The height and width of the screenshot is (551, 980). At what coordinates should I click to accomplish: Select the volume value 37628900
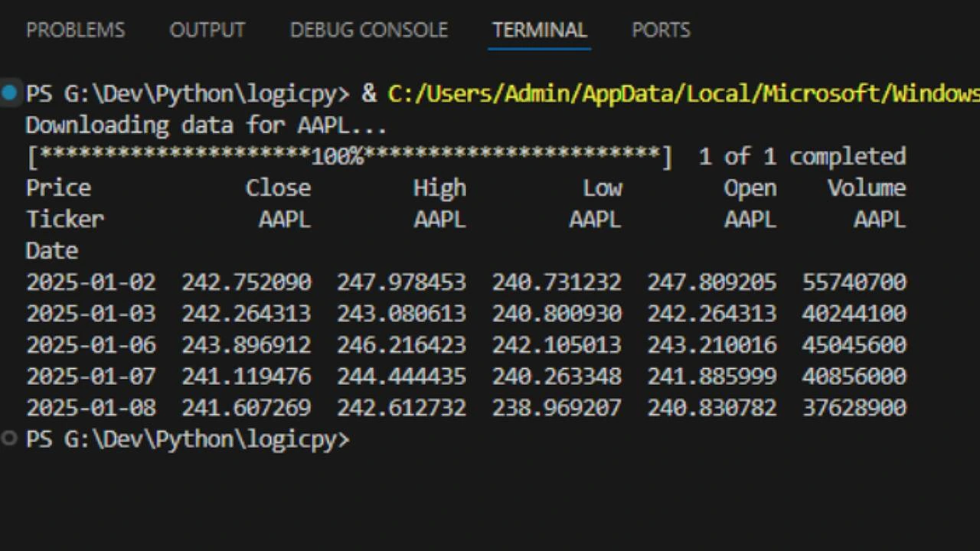[x=854, y=407]
